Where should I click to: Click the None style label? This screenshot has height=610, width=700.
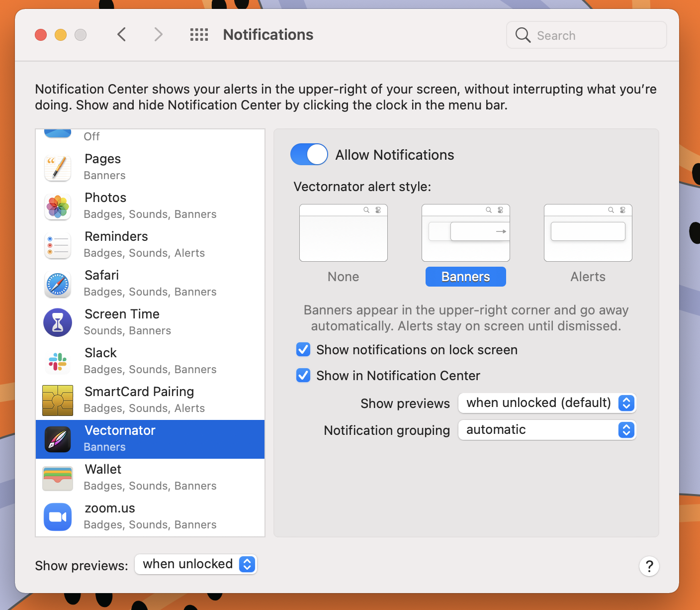[x=344, y=277]
